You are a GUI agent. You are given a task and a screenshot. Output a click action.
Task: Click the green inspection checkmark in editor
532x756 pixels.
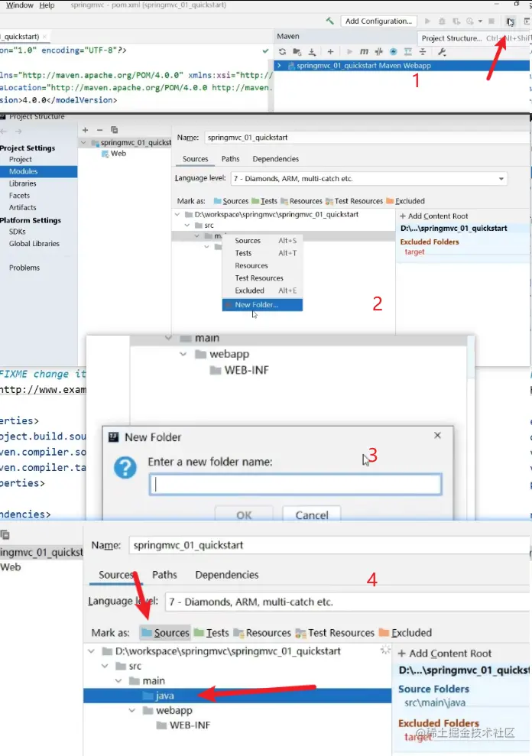click(x=265, y=50)
